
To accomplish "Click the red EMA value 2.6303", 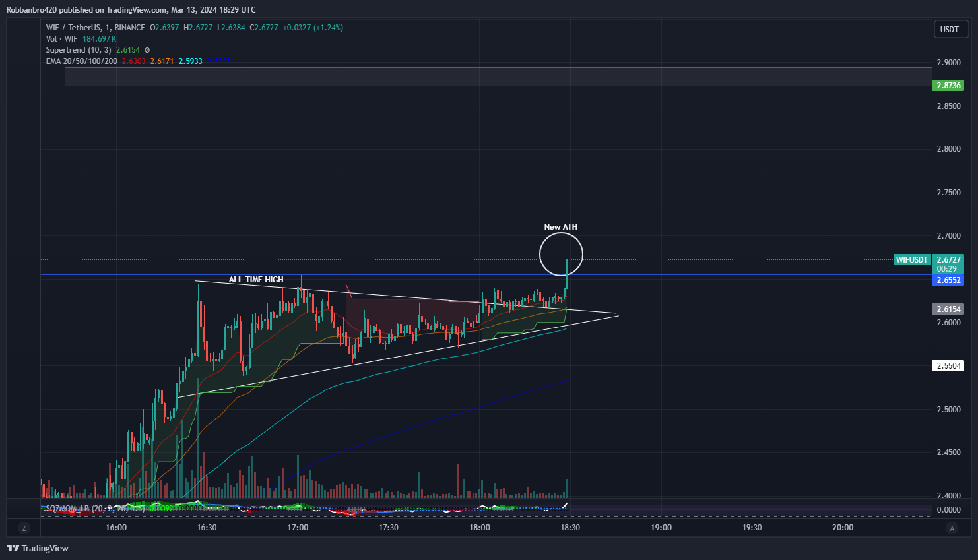I will 134,61.
